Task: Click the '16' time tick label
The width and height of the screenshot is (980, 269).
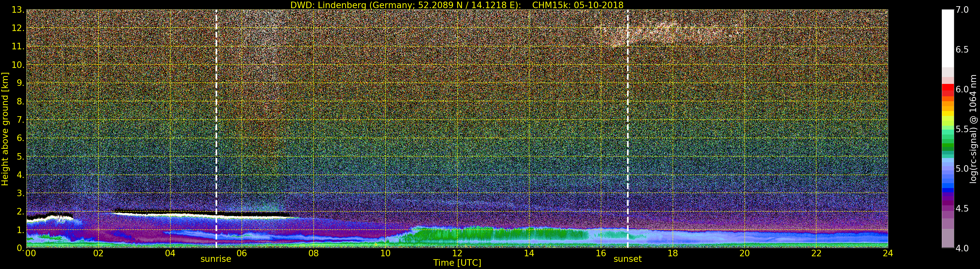Action: pos(601,253)
